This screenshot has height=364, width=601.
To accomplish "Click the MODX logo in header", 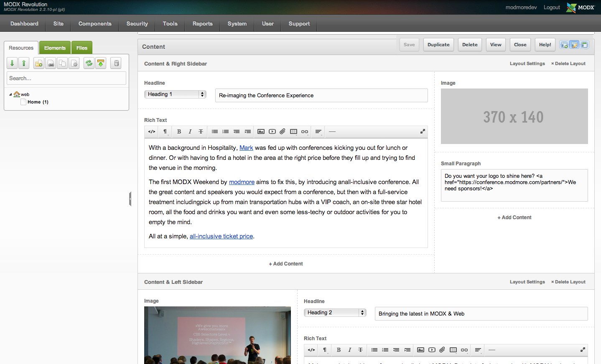I will point(581,8).
